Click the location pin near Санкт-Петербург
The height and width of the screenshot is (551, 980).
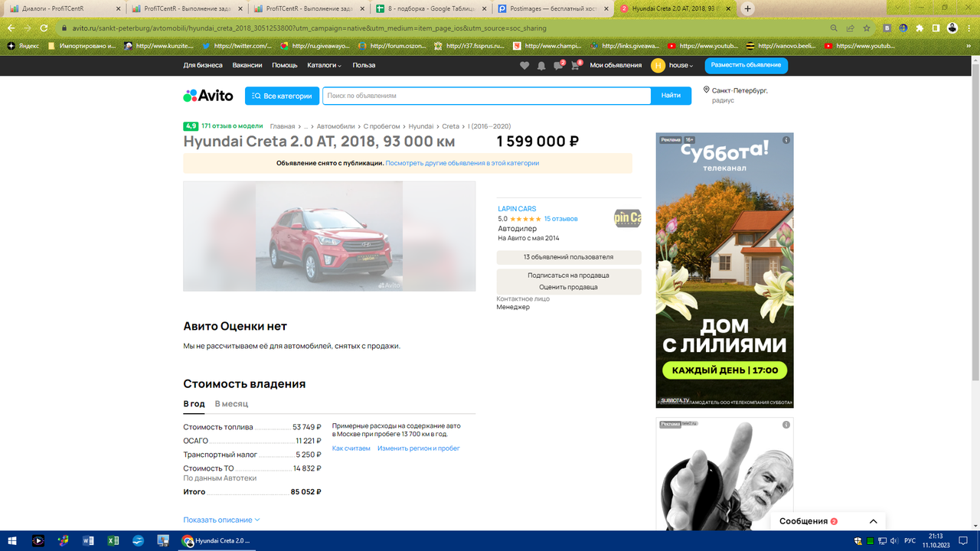click(707, 90)
